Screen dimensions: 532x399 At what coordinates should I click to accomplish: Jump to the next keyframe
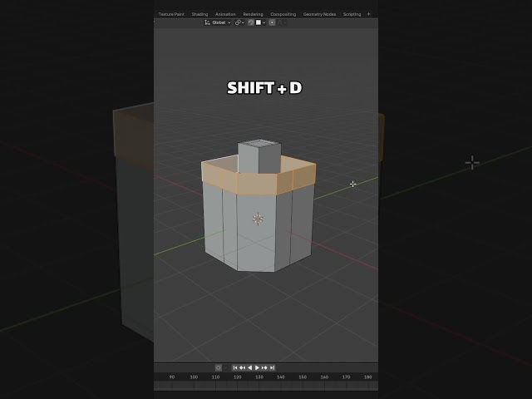[264, 367]
